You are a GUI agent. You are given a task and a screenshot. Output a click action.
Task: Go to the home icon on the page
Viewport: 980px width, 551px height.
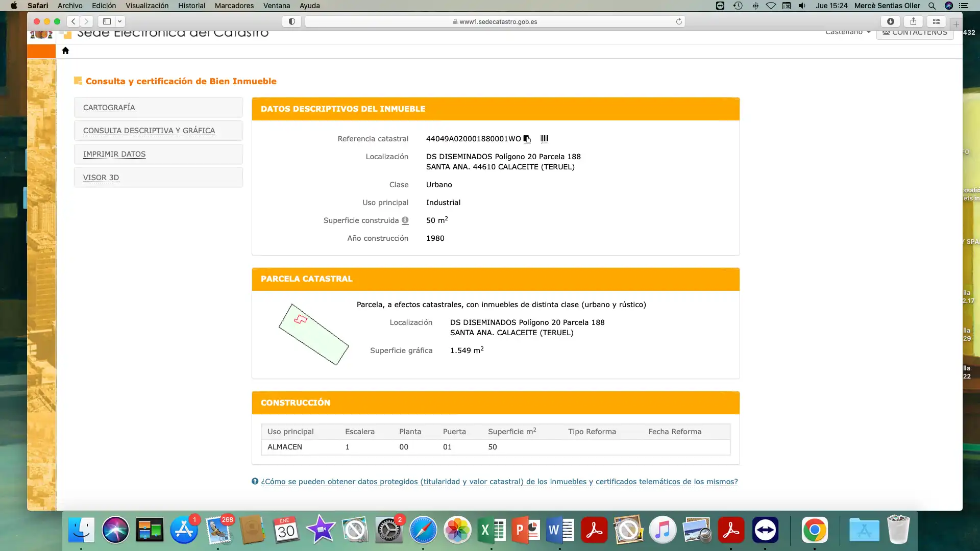[x=65, y=51]
